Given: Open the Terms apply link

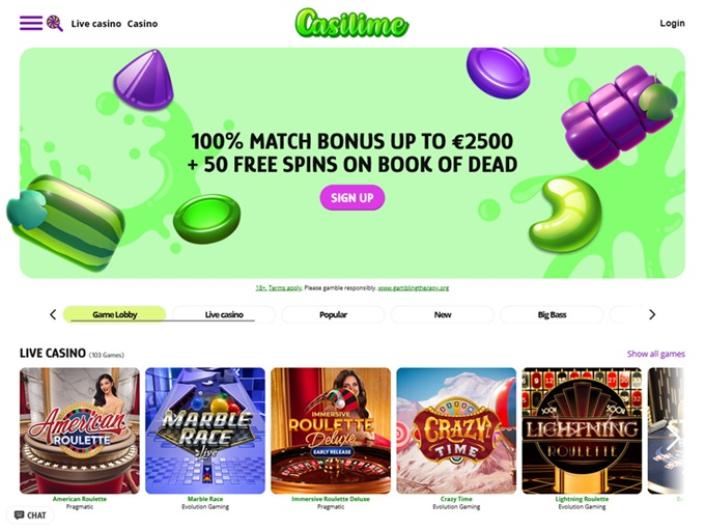Looking at the screenshot, I should point(285,288).
